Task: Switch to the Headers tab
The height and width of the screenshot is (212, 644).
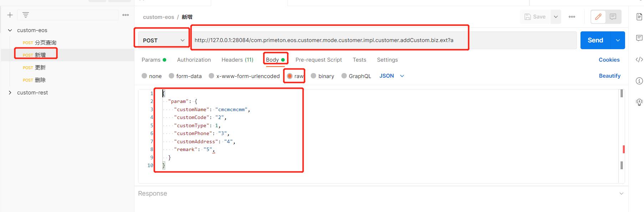Action: click(237, 60)
